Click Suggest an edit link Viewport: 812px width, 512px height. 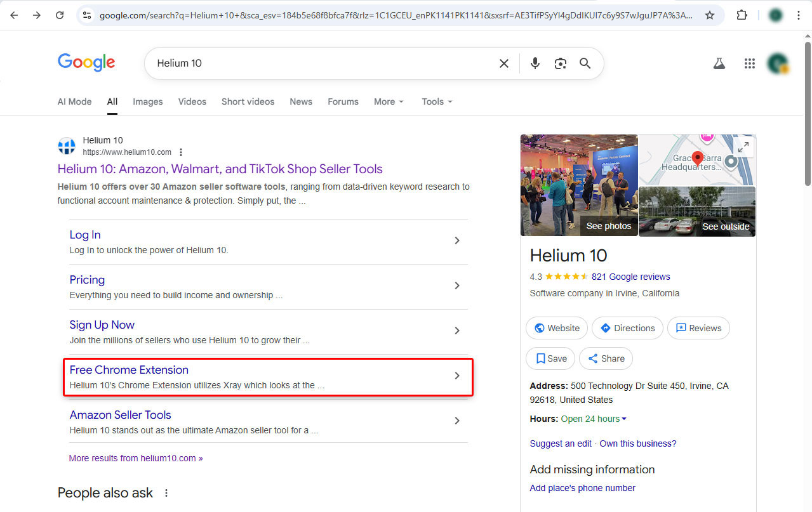click(x=561, y=443)
